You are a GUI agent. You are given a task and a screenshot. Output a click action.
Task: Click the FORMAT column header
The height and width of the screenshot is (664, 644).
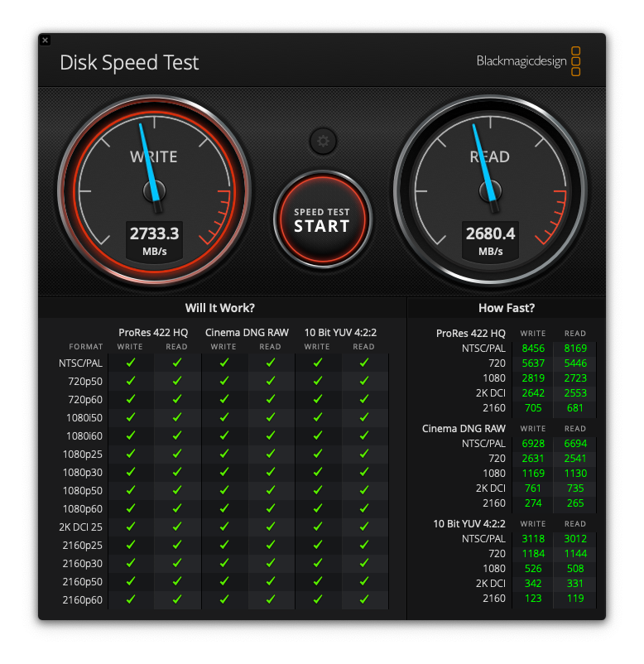(x=86, y=347)
